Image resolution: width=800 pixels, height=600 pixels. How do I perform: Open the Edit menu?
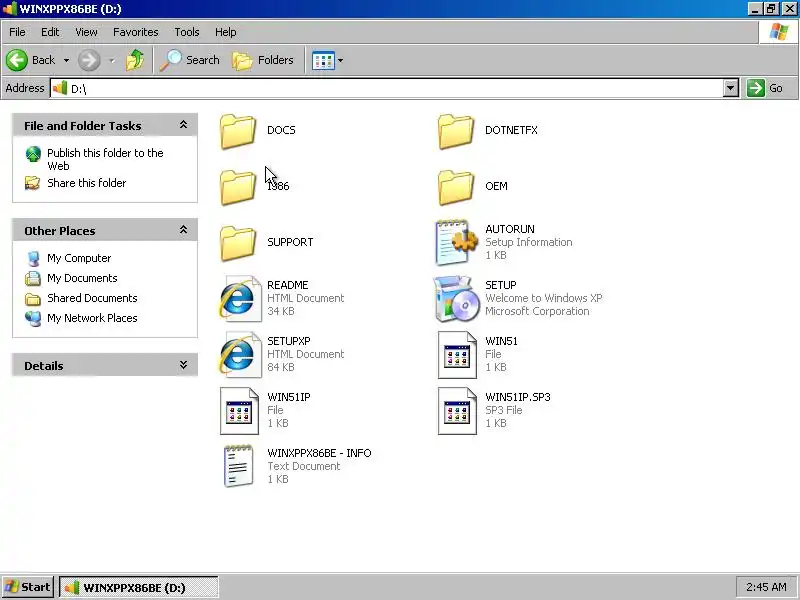click(50, 32)
